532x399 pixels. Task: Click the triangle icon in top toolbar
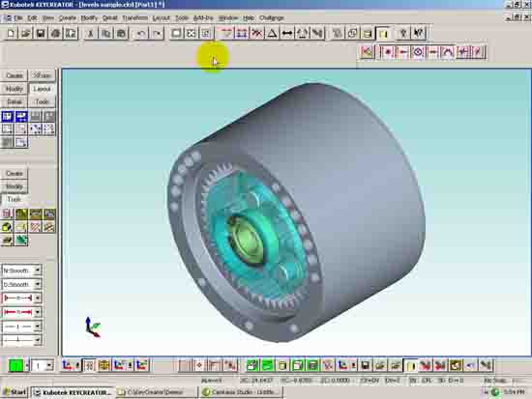[x=272, y=33]
